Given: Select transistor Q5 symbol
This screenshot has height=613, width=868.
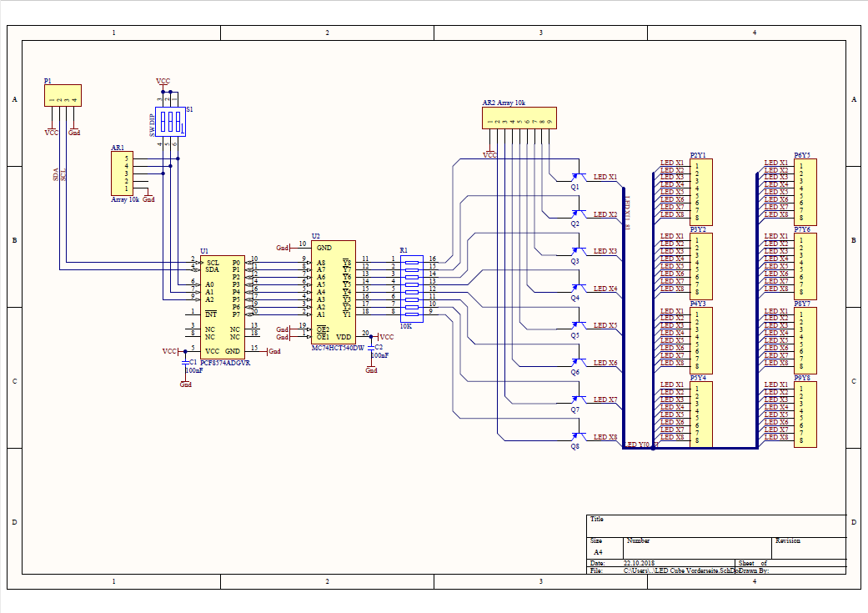Looking at the screenshot, I should tap(577, 325).
